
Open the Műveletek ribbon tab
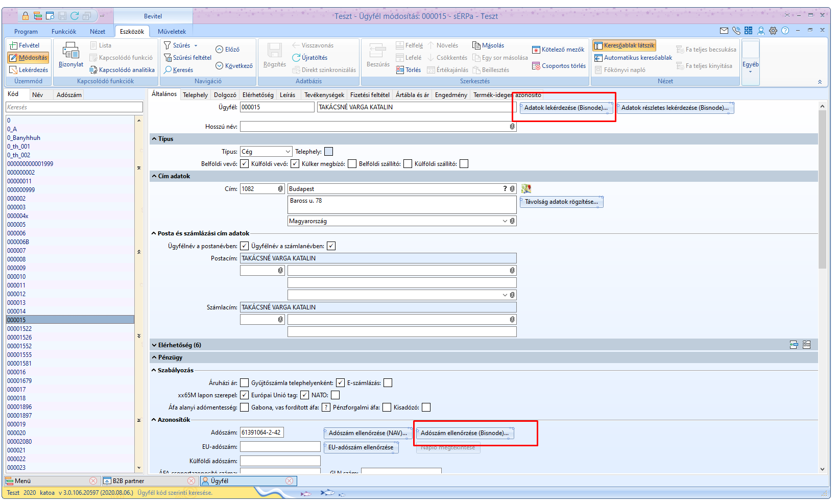click(x=172, y=32)
